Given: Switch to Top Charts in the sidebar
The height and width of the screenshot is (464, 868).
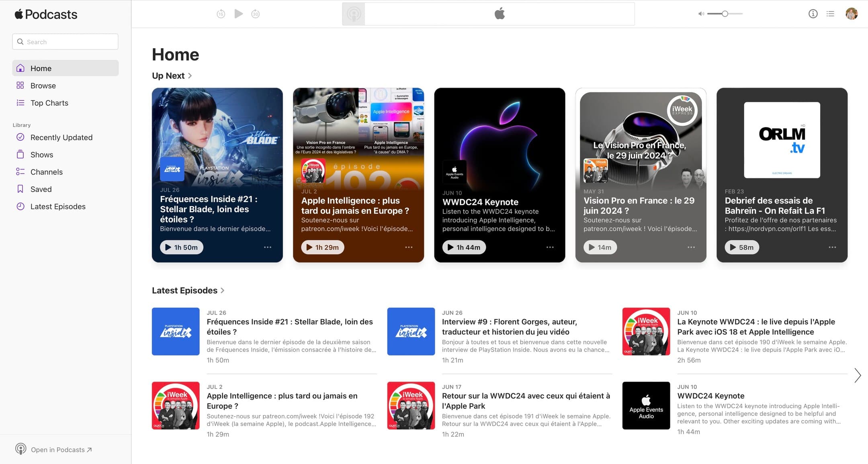Looking at the screenshot, I should [x=49, y=103].
